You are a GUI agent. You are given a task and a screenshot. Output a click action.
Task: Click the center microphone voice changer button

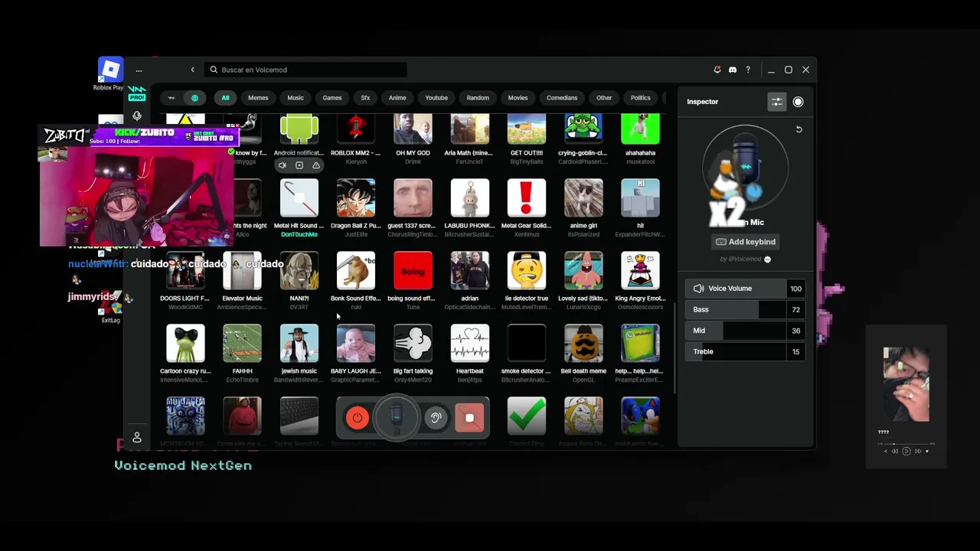coord(396,418)
